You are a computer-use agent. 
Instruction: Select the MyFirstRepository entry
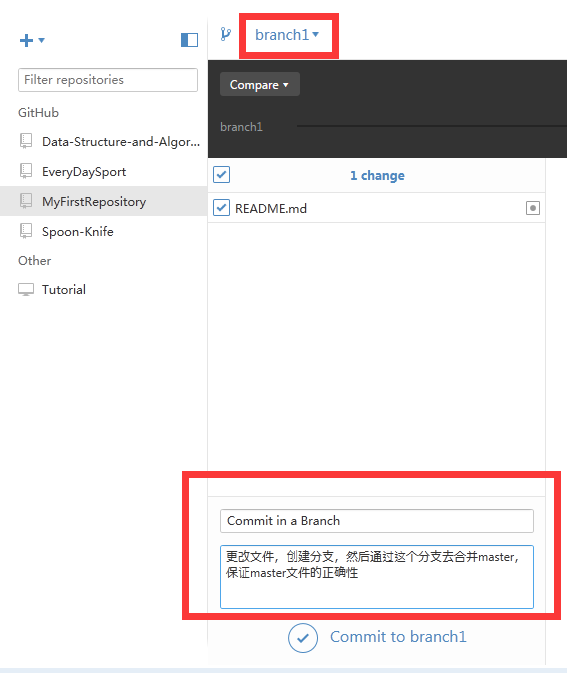tap(103, 201)
